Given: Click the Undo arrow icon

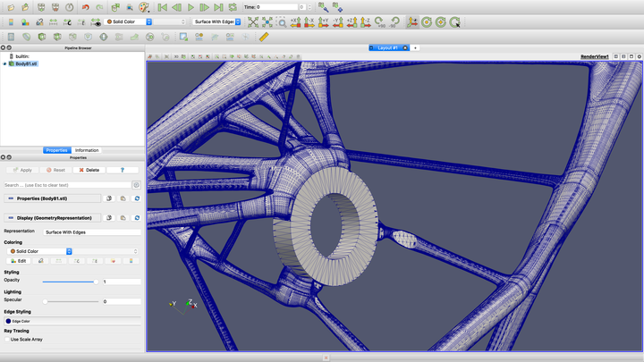Looking at the screenshot, I should tap(86, 7).
